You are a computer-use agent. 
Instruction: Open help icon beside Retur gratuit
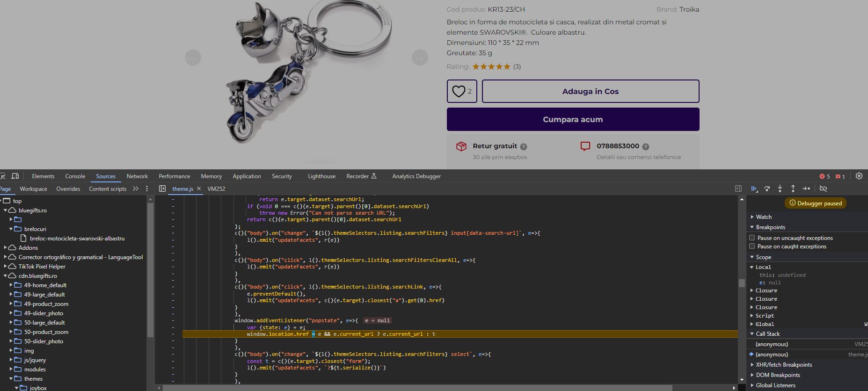pyautogui.click(x=524, y=146)
